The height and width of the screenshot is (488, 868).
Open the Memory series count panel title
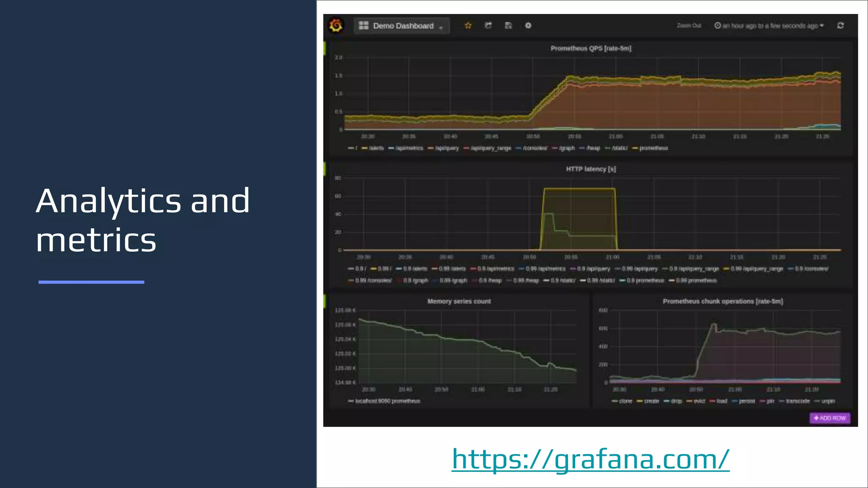[x=459, y=301]
